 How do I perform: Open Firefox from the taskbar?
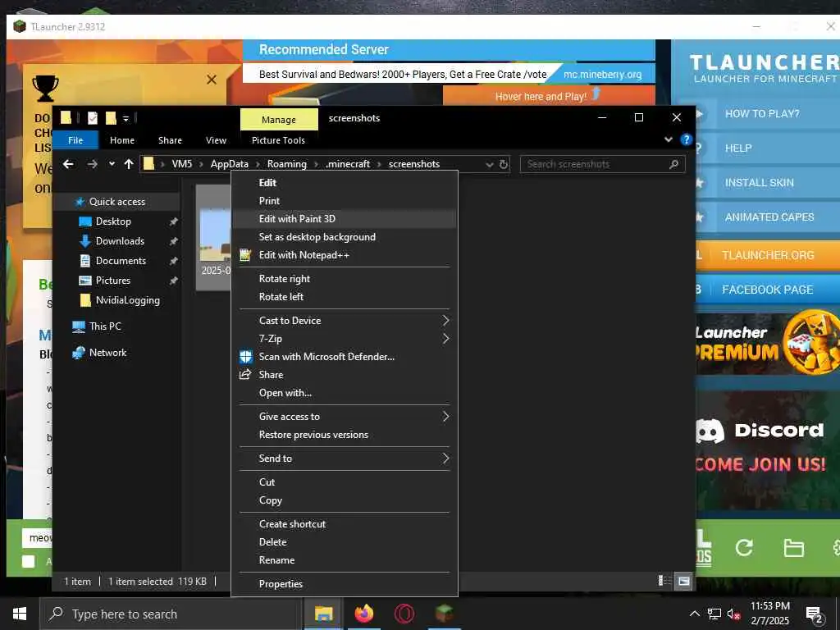364,614
